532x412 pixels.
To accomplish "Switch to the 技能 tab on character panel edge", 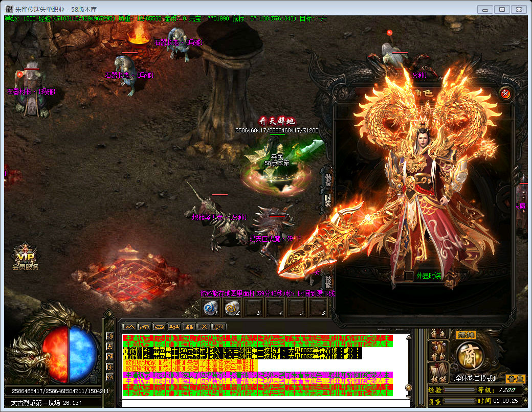I will (x=328, y=281).
